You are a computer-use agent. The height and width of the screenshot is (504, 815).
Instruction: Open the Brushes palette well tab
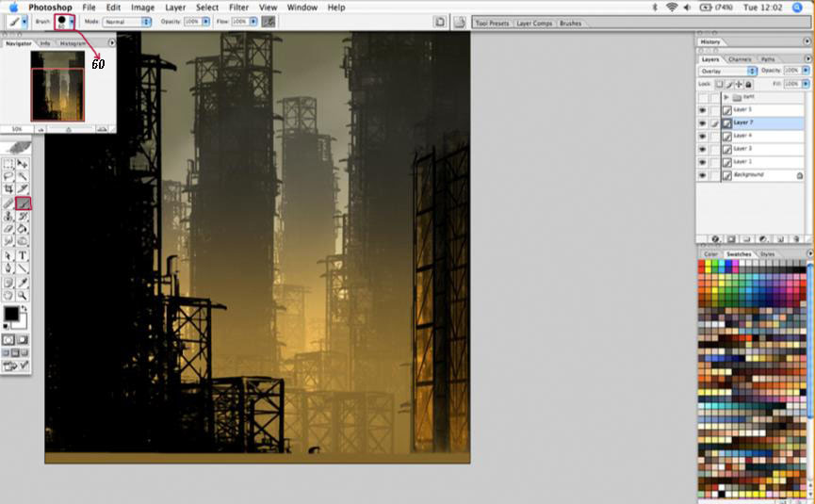coord(570,24)
